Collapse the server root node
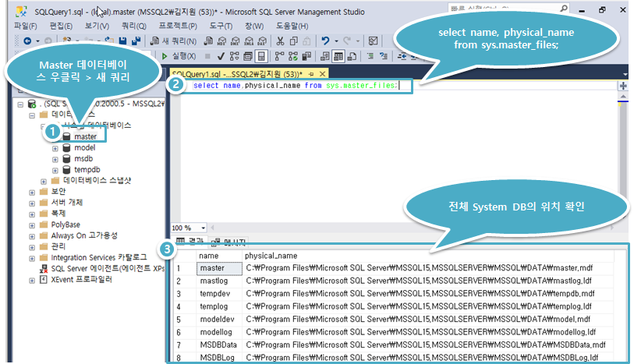Viewport: 634px width, 364px height. (20, 104)
